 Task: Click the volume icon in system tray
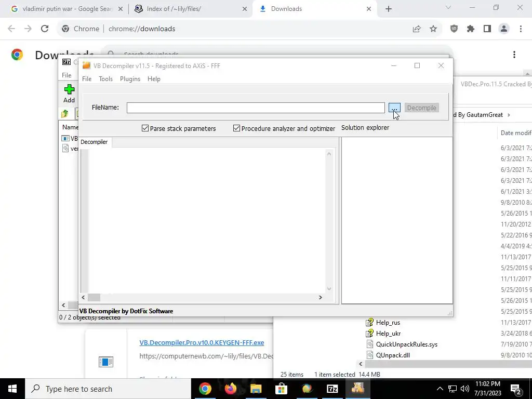(465, 389)
